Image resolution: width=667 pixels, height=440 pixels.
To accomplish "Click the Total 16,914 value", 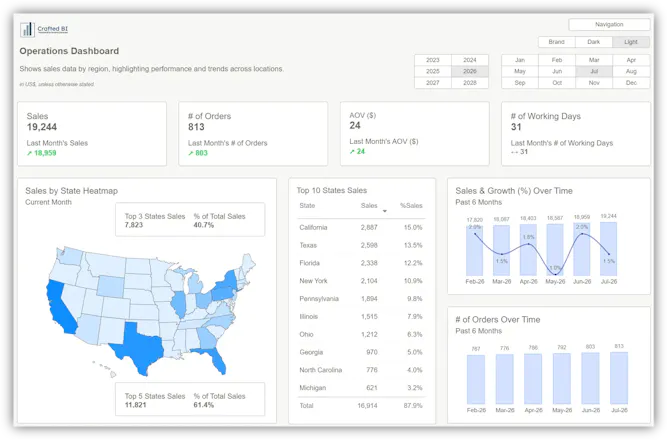I will [x=367, y=406].
